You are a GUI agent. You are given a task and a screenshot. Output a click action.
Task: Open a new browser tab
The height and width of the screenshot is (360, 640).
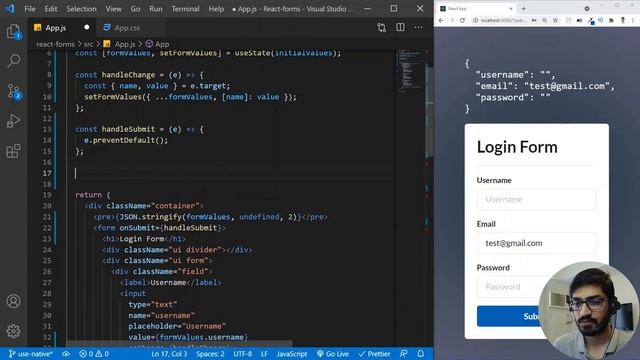point(524,8)
